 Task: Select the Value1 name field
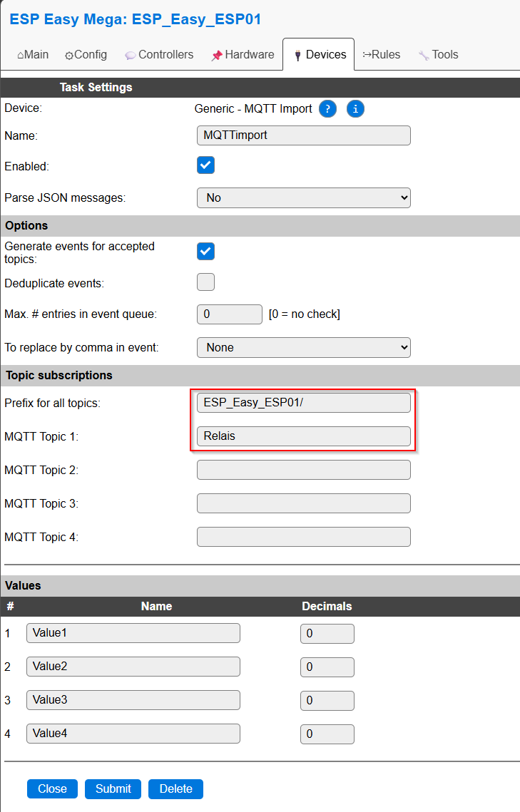point(133,633)
